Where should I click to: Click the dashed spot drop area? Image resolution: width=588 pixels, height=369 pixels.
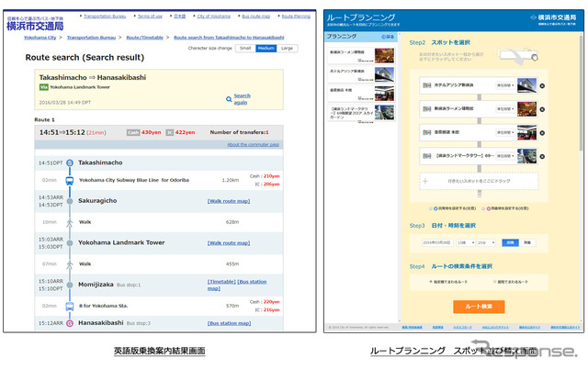click(x=479, y=182)
